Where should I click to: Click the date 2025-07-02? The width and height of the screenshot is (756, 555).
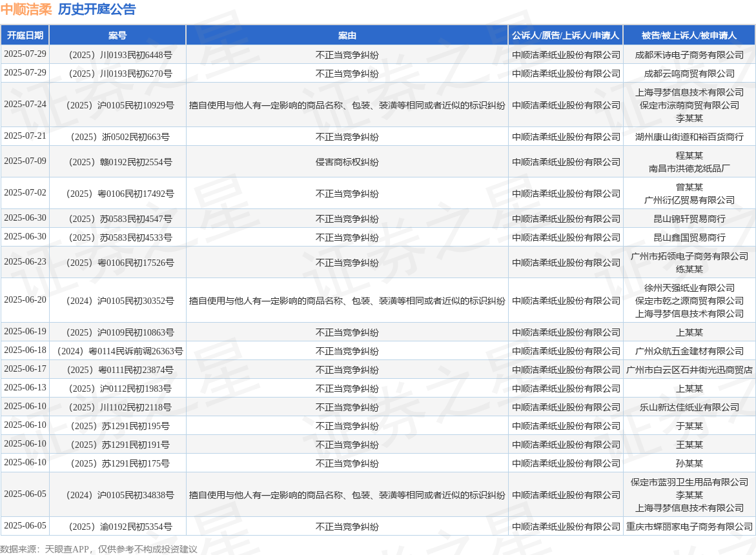(x=25, y=193)
